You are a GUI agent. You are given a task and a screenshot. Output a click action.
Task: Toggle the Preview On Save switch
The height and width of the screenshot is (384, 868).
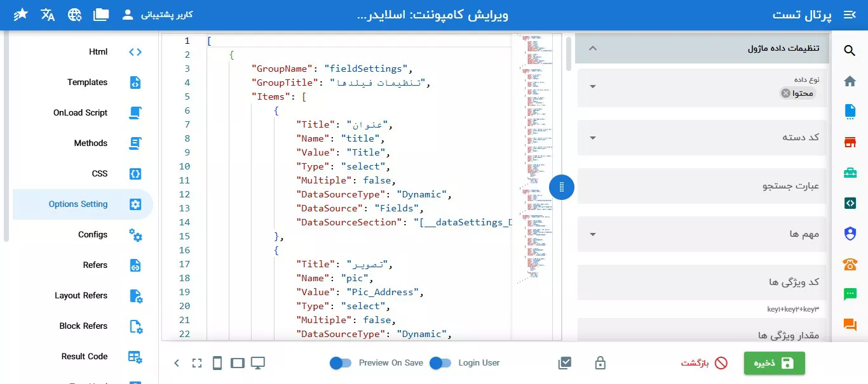pos(341,363)
